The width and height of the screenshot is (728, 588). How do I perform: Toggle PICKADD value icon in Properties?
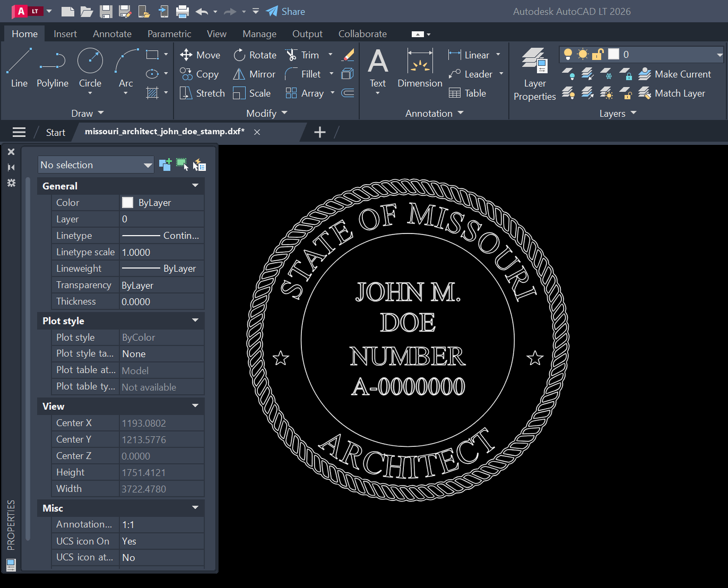click(x=165, y=165)
